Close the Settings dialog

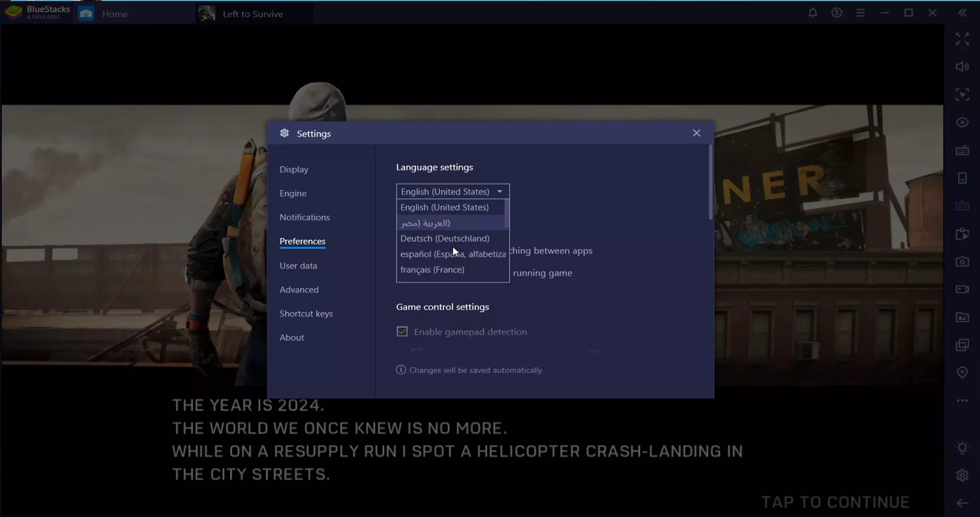pyautogui.click(x=696, y=133)
